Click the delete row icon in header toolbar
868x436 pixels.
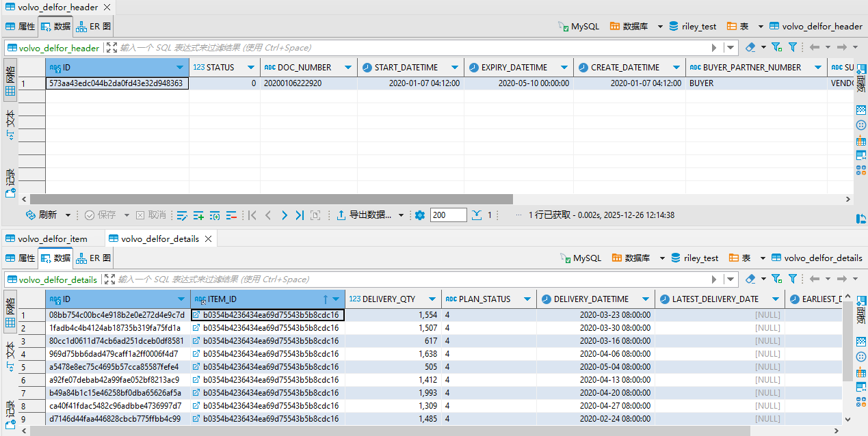pyautogui.click(x=231, y=215)
